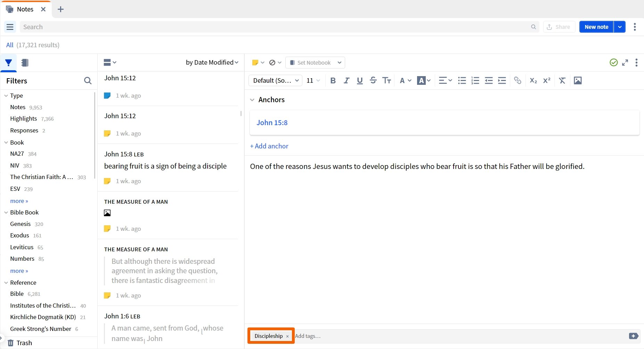Click the Add tags input field

click(x=460, y=336)
